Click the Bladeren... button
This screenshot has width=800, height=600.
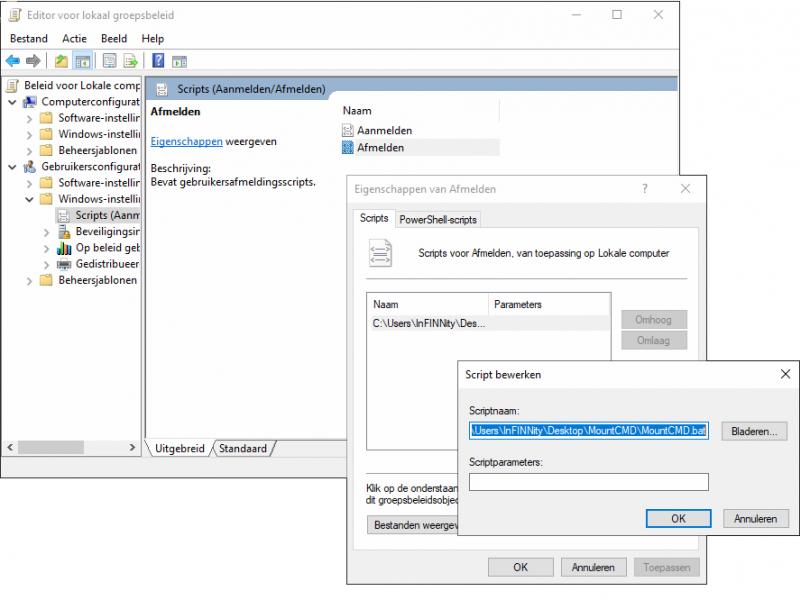pos(754,432)
